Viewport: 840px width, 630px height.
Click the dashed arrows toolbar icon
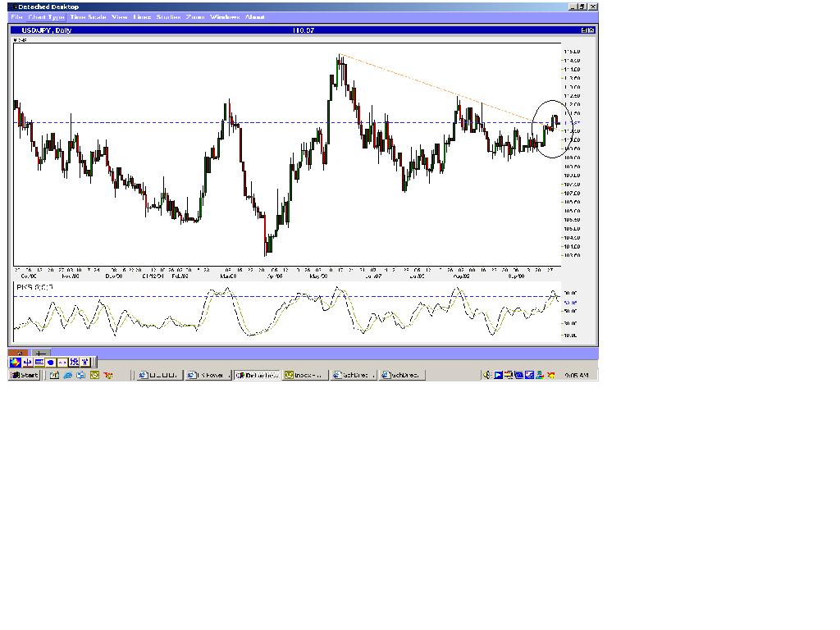(62, 362)
